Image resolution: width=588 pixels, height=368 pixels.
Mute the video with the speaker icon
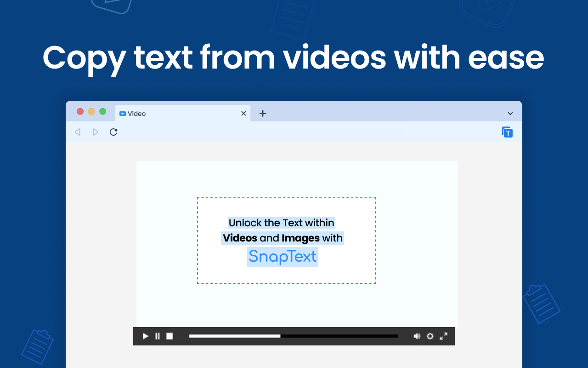point(417,336)
